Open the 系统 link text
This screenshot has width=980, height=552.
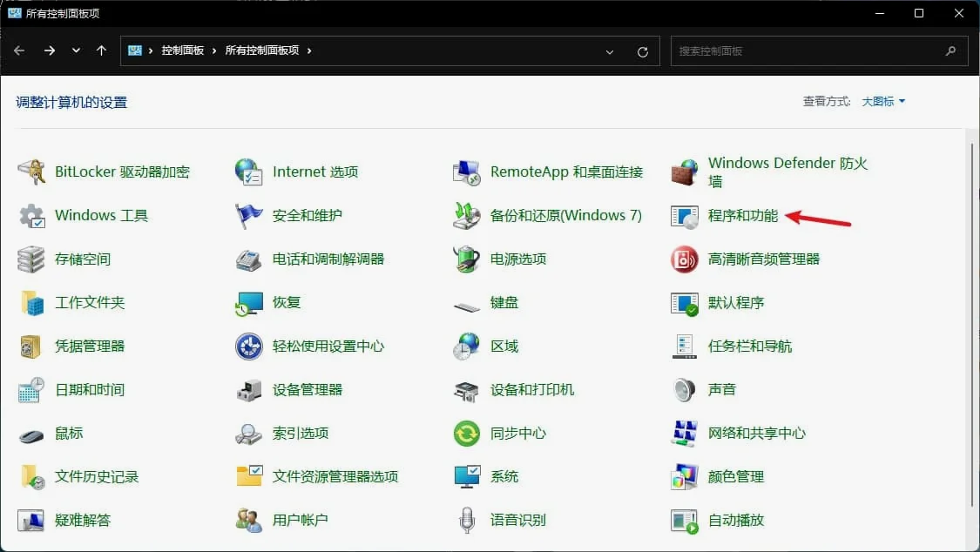point(504,477)
